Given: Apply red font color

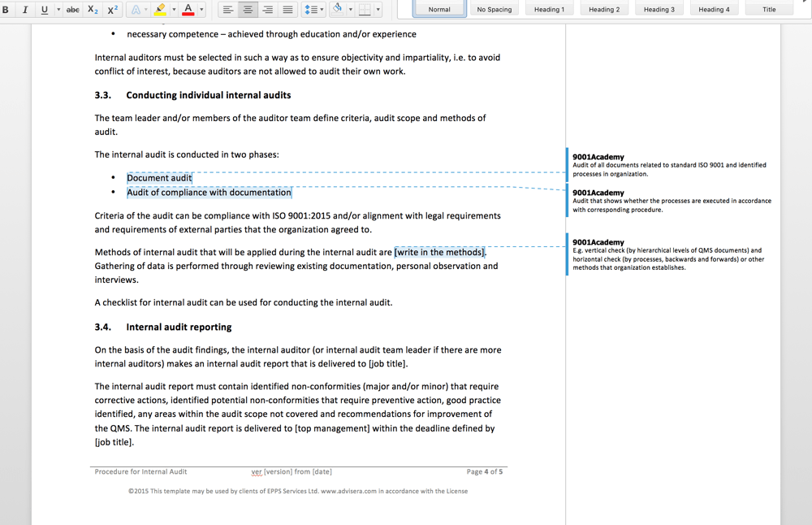Looking at the screenshot, I should click(x=188, y=9).
